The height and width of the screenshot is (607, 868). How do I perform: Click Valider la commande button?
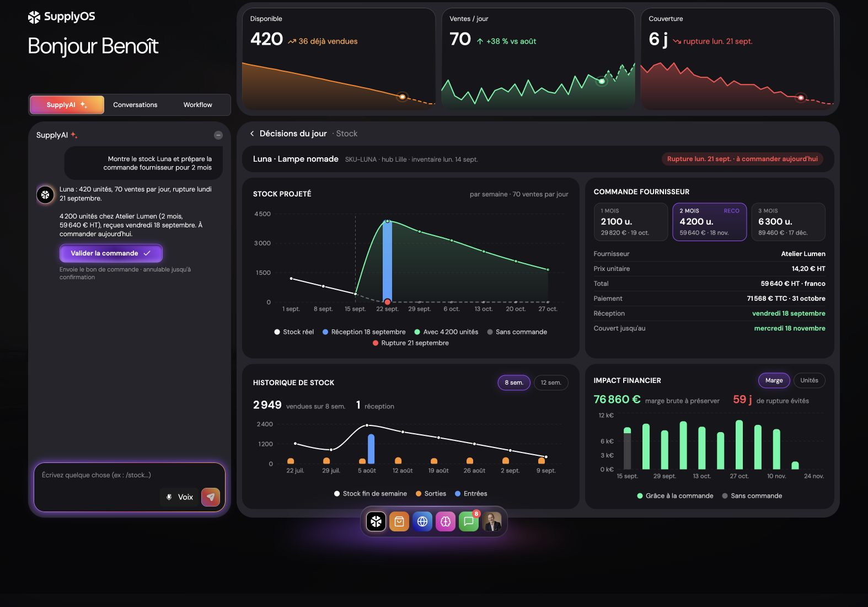click(111, 253)
